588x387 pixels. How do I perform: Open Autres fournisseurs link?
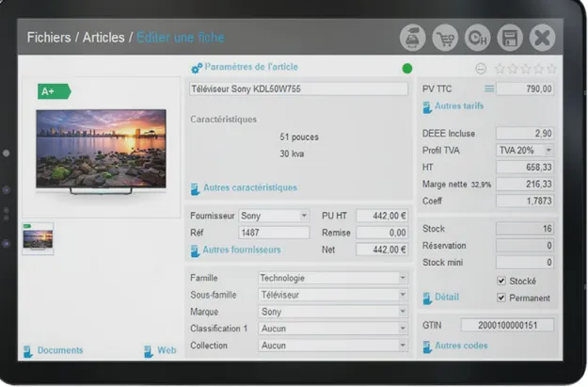click(x=242, y=250)
